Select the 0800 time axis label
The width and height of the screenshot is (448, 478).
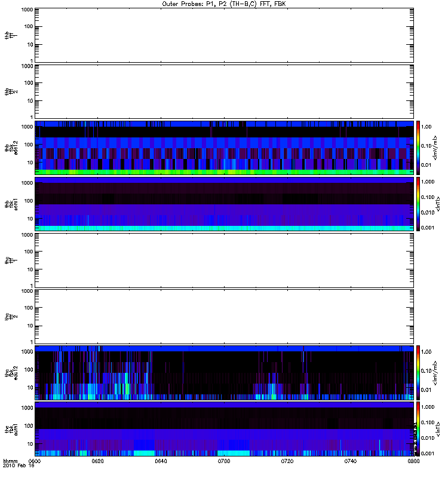click(x=413, y=461)
